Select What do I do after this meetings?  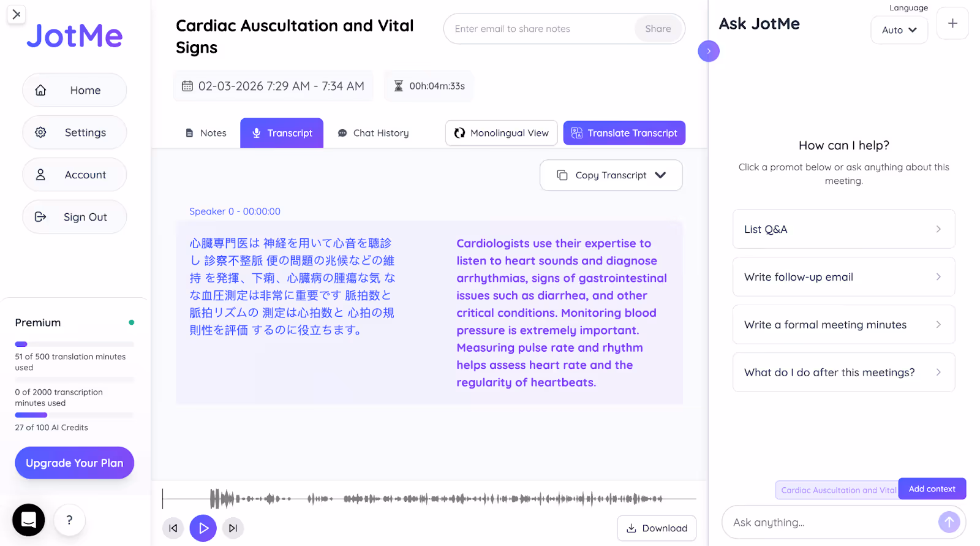pyautogui.click(x=843, y=373)
